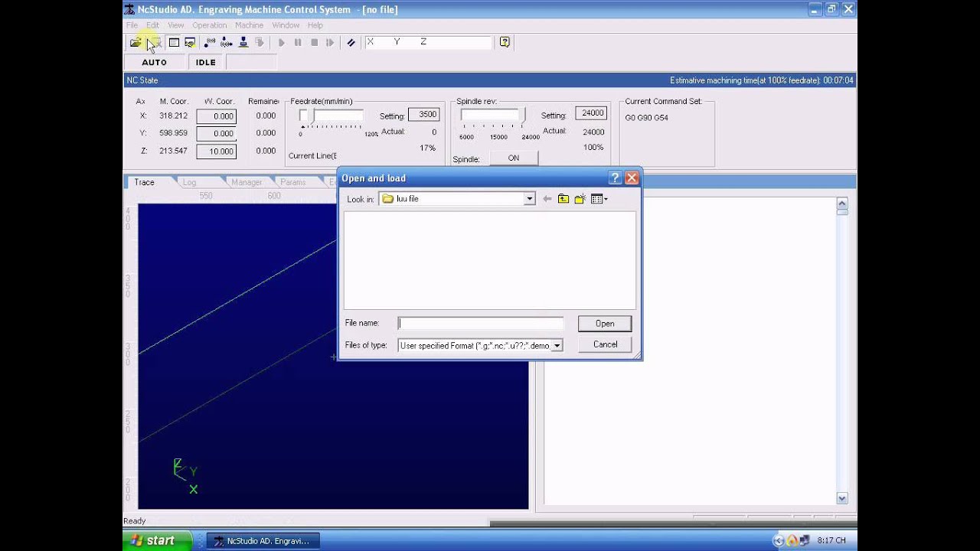Expand the Files of type dropdown
The height and width of the screenshot is (551, 980).
pos(557,346)
